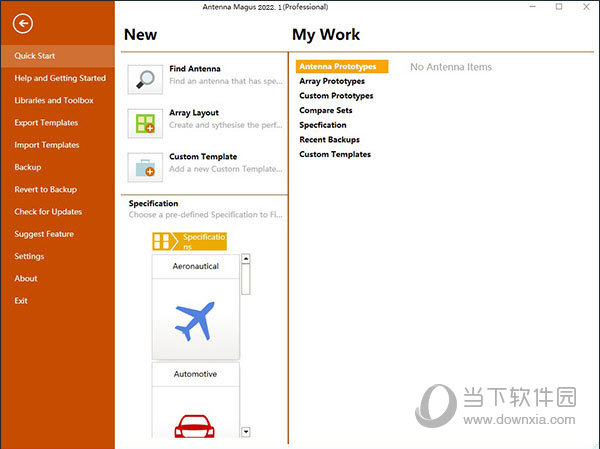This screenshot has height=449, width=600.
Task: Click the specification list scrollbar thumb
Action: click(x=246, y=279)
